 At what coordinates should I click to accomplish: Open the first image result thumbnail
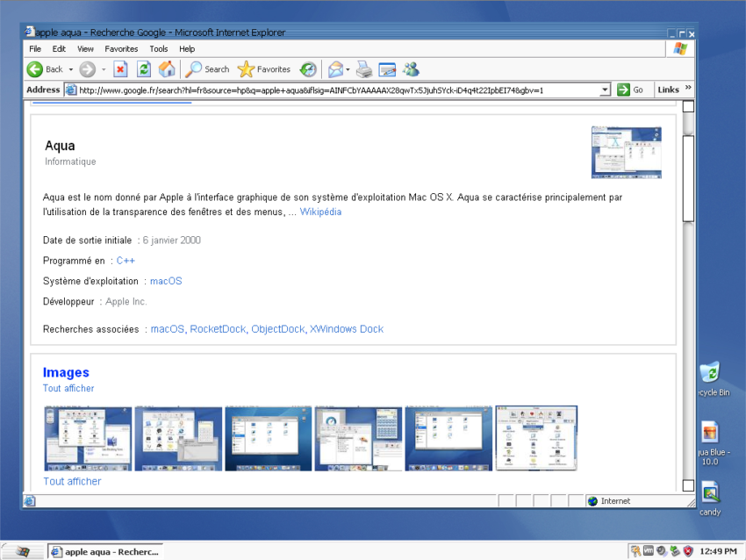pos(88,438)
